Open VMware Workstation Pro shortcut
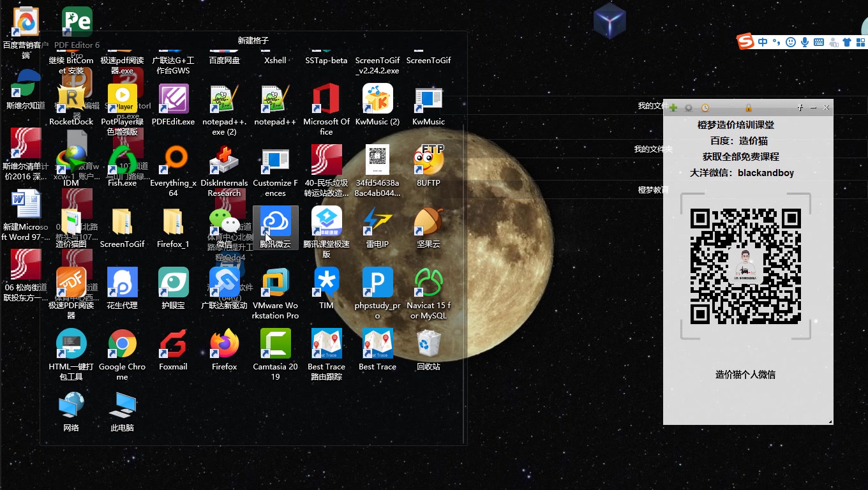Screen dimensions: 868x490 pyautogui.click(x=276, y=293)
